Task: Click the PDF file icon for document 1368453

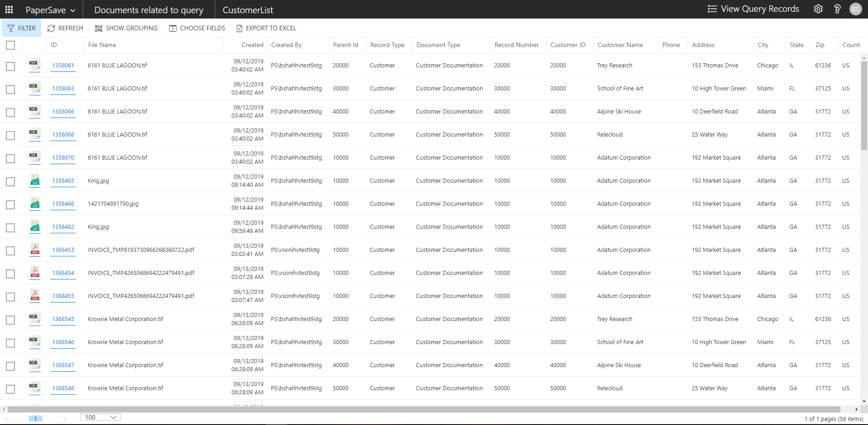Action: tap(35, 250)
